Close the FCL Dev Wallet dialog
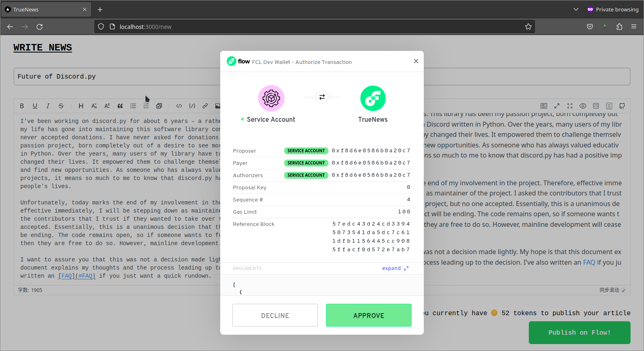The image size is (644, 351). [416, 61]
